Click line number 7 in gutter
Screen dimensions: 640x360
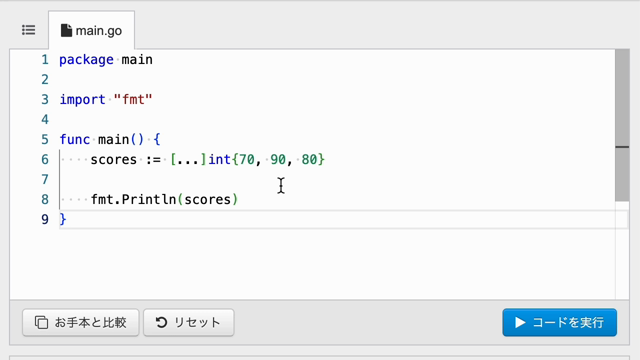coord(45,180)
